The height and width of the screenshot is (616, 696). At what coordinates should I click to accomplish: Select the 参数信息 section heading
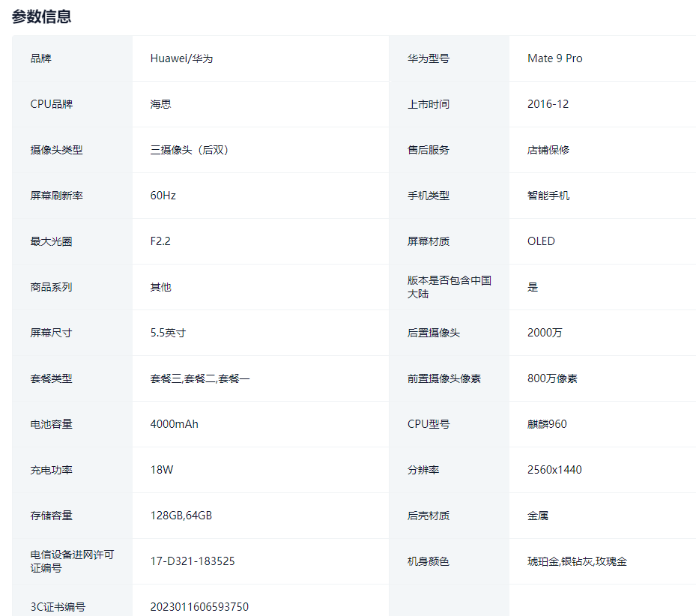(41, 16)
